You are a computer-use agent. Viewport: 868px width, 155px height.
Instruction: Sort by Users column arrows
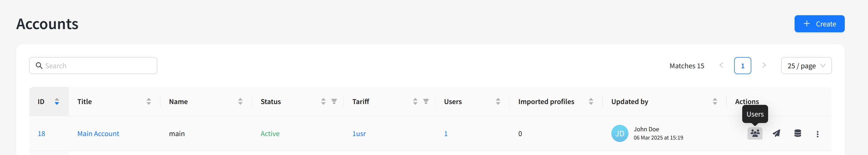click(498, 102)
